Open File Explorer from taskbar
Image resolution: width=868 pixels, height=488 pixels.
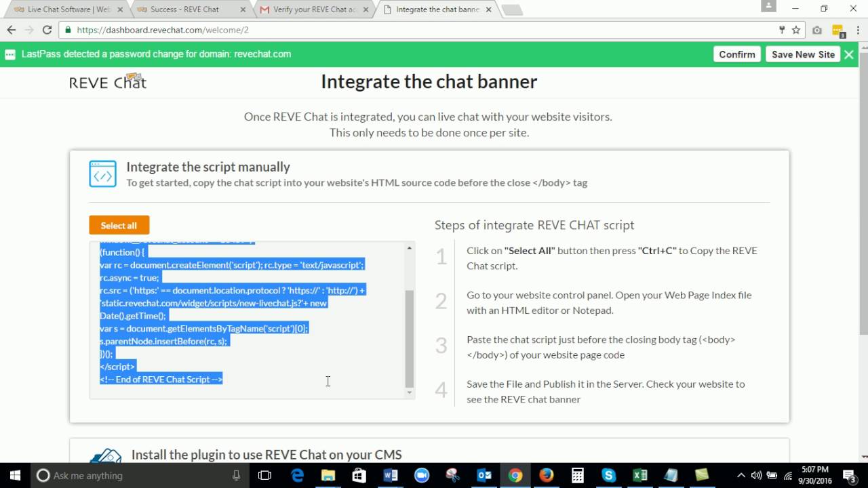point(328,475)
